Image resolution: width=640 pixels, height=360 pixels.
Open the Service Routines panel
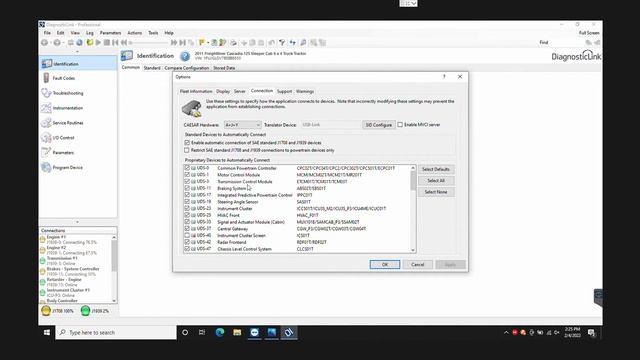[x=78, y=122]
